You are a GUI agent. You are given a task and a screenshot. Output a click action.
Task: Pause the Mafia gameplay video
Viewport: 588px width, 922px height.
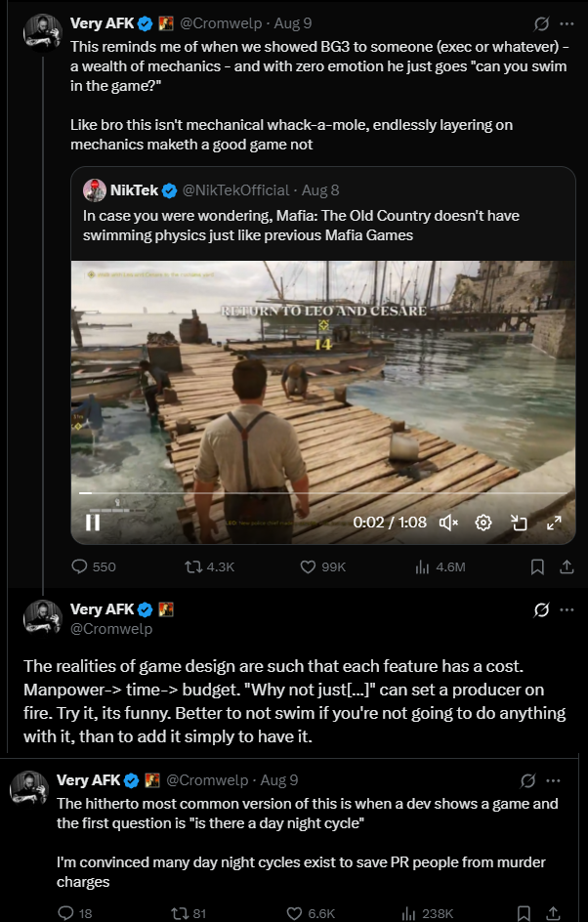tap(93, 522)
